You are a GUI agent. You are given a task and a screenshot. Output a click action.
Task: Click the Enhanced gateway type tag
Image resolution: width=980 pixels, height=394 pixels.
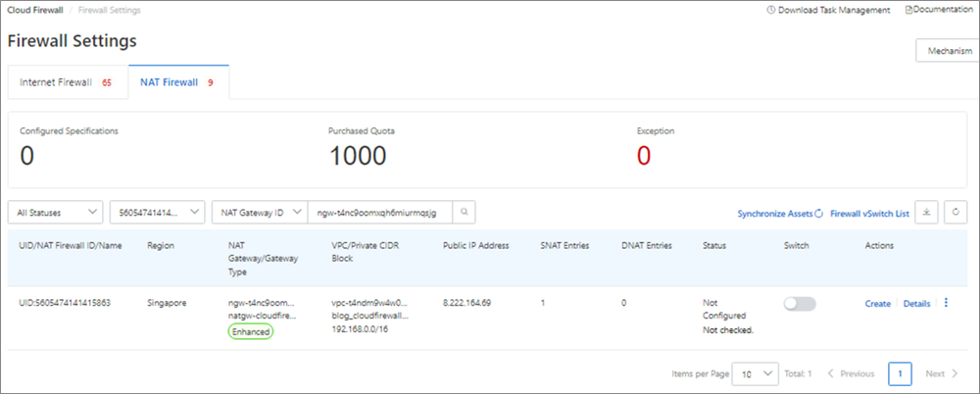coord(251,332)
